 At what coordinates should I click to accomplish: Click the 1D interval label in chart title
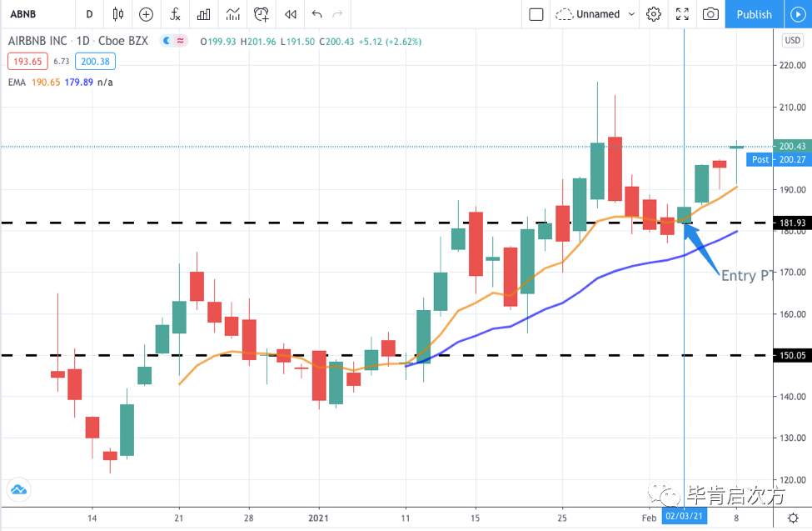tap(82, 41)
